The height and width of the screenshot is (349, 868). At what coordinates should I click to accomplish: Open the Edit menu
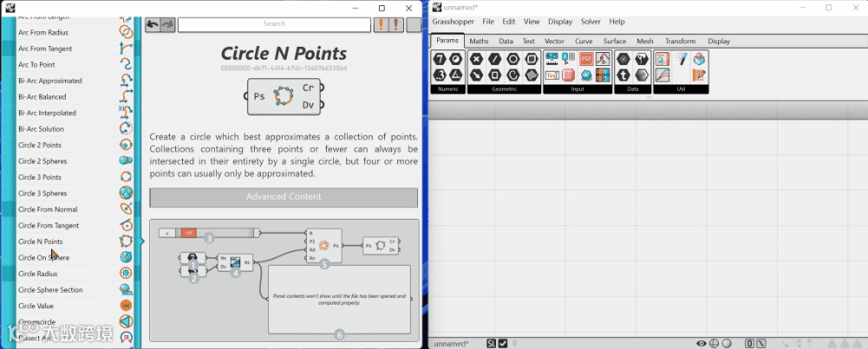pos(509,22)
